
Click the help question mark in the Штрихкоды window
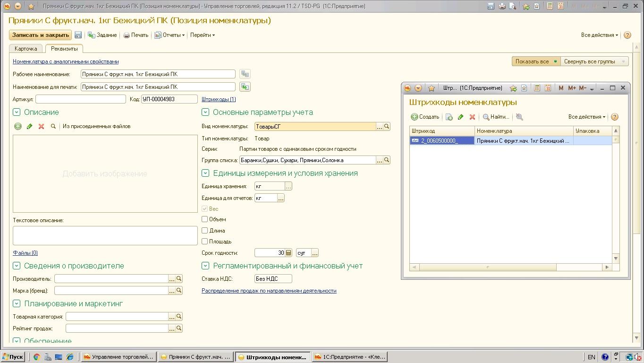[614, 117]
